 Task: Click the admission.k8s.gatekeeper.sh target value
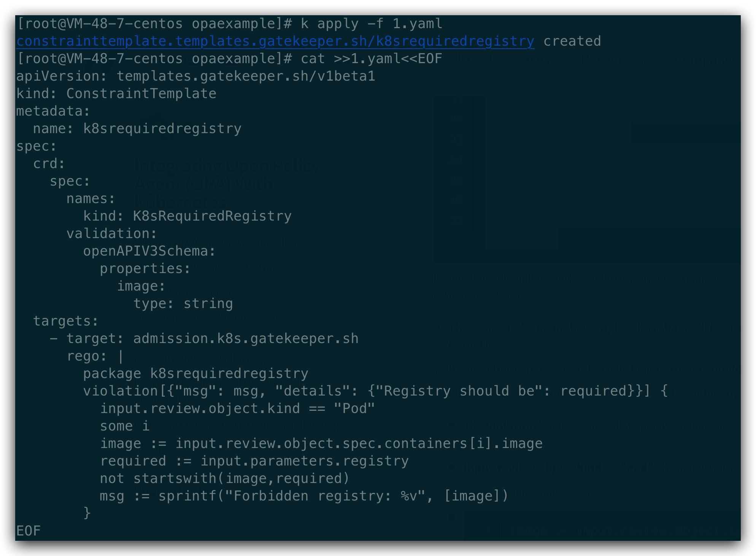(x=246, y=338)
